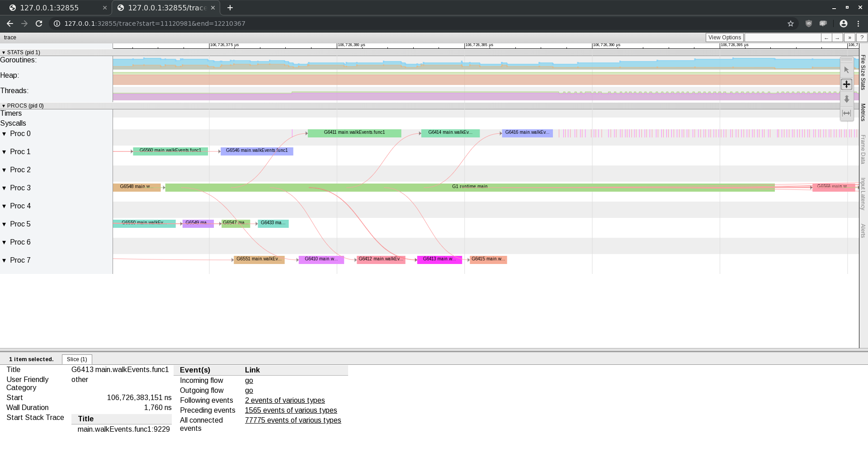Open the File Size Stats side panel
Image resolution: width=868 pixels, height=476 pixels.
pos(863,72)
